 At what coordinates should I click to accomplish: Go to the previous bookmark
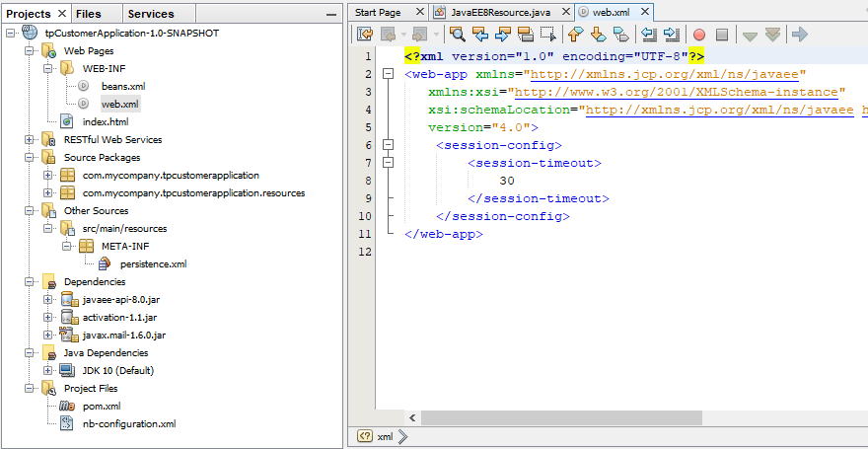click(x=576, y=35)
